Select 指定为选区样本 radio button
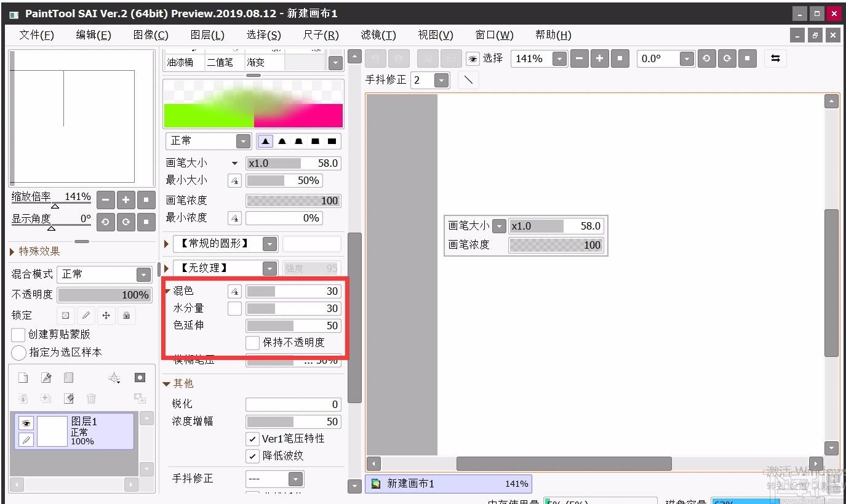The image size is (846, 504). point(19,353)
